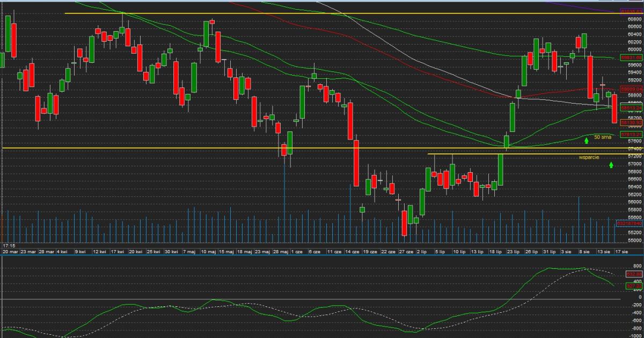Click the 57813.21 green price label
The height and width of the screenshot is (338, 644).
pos(631,134)
